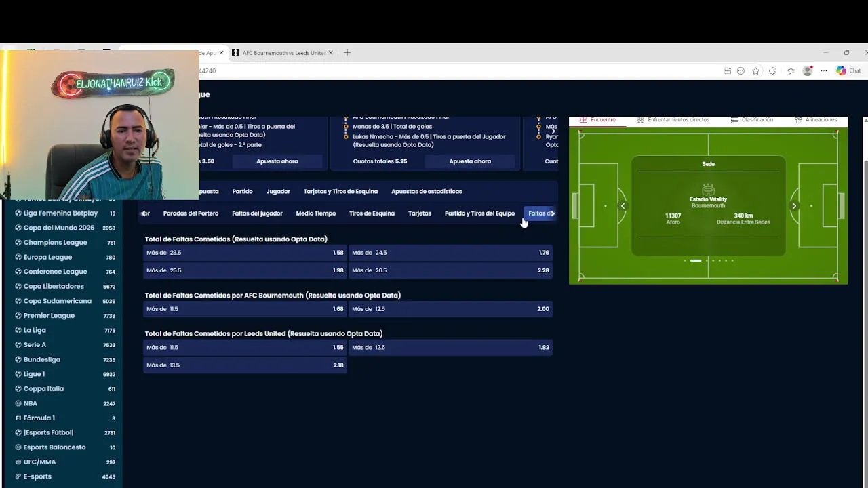Open Medio Tiempo market tab
This screenshot has width=868, height=488.
coord(316,213)
